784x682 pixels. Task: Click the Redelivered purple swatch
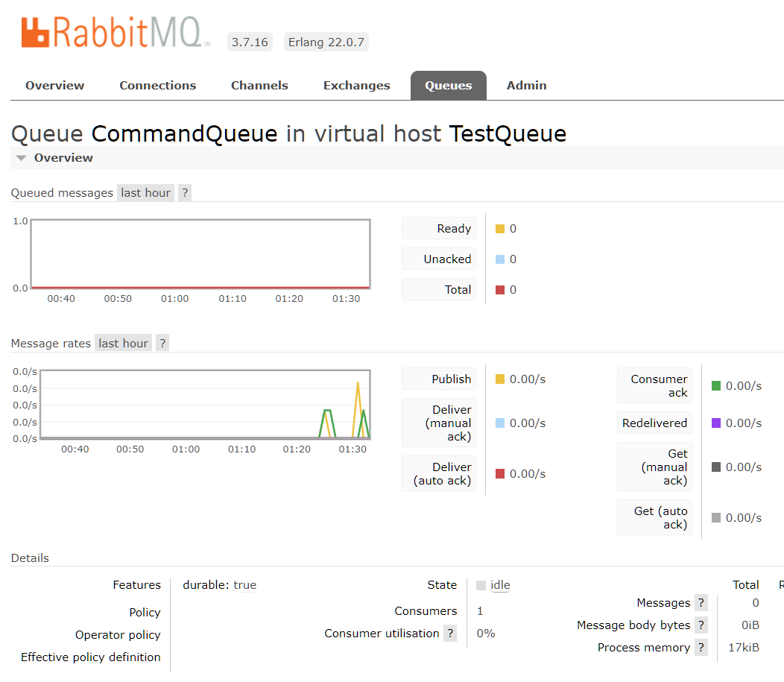716,423
